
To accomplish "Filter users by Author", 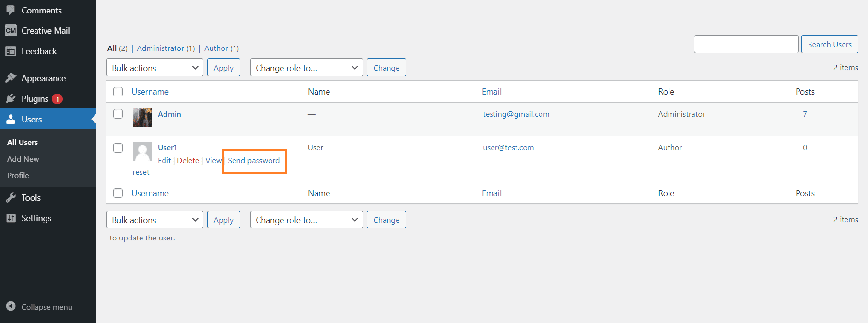I will [x=222, y=48].
